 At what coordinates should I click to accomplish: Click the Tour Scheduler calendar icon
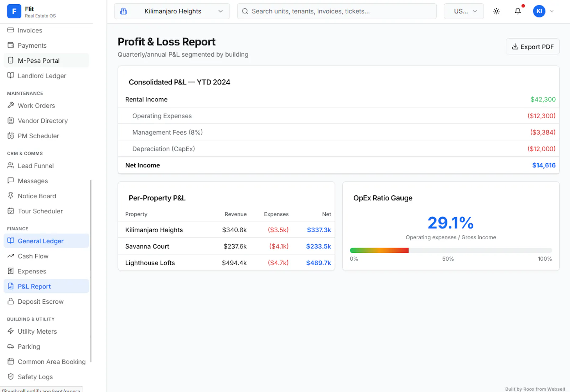tap(11, 211)
